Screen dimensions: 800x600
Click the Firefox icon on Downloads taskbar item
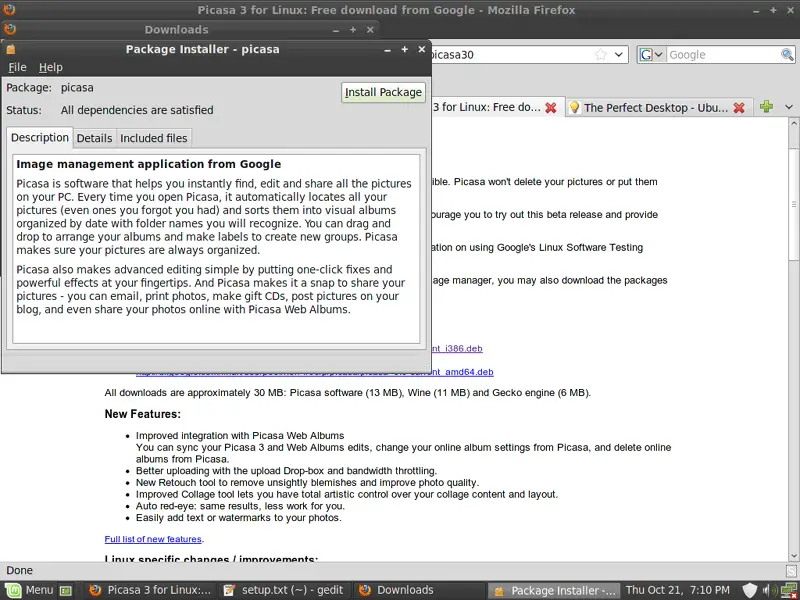364,590
